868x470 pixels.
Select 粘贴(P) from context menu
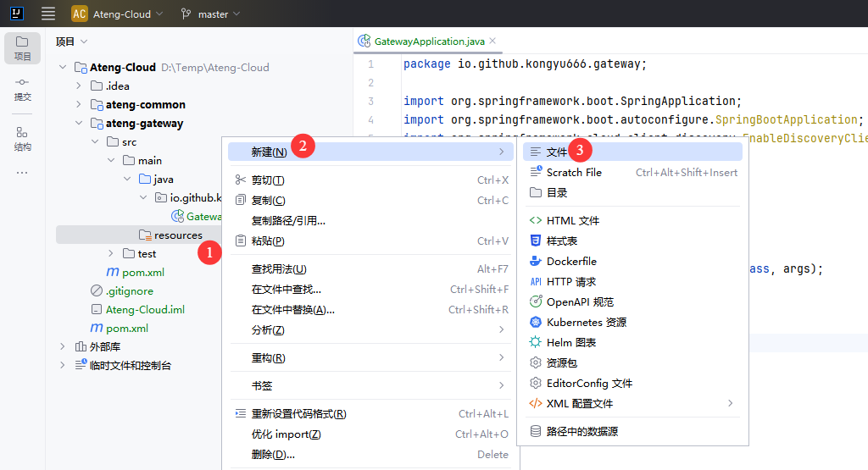point(268,241)
